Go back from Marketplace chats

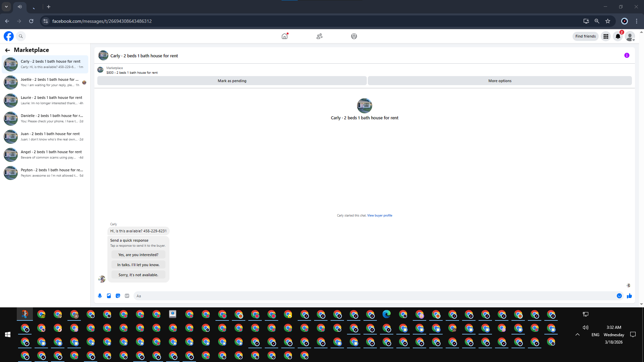(7, 50)
